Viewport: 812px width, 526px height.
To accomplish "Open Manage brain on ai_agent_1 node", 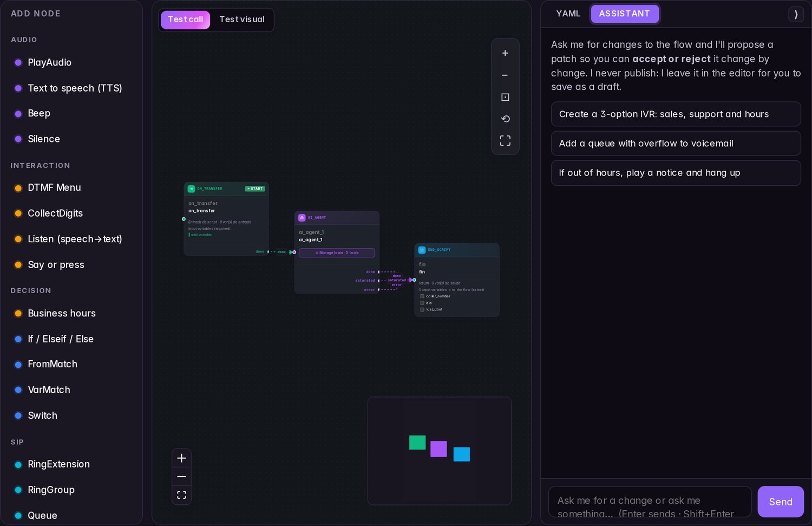I will pos(337,253).
